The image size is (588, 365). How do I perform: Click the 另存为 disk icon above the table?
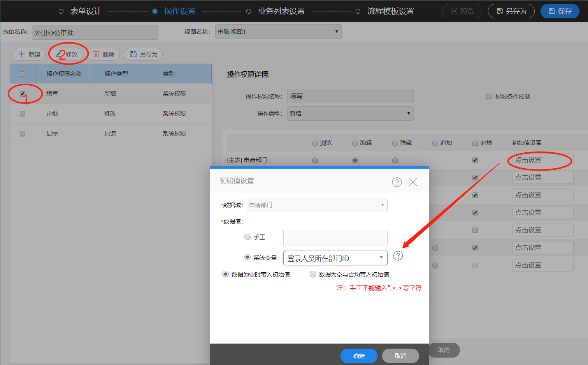(134, 54)
